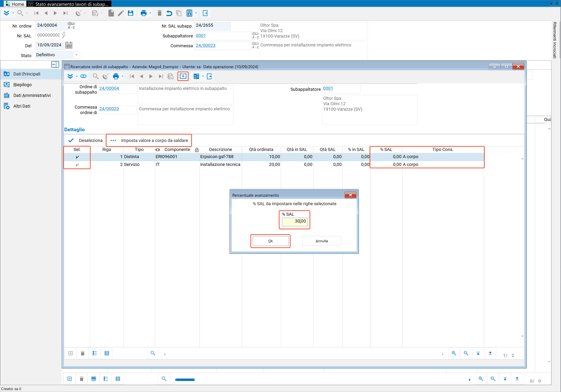561x392 pixels.
Task: Click the scroll-down arrow of the Dettaglio grid
Action: point(522,337)
